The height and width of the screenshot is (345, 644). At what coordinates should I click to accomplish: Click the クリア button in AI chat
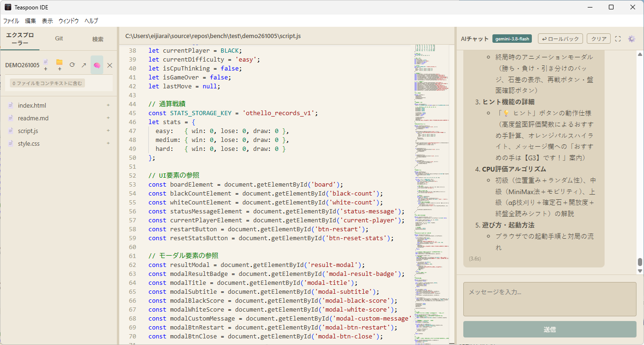pos(599,39)
